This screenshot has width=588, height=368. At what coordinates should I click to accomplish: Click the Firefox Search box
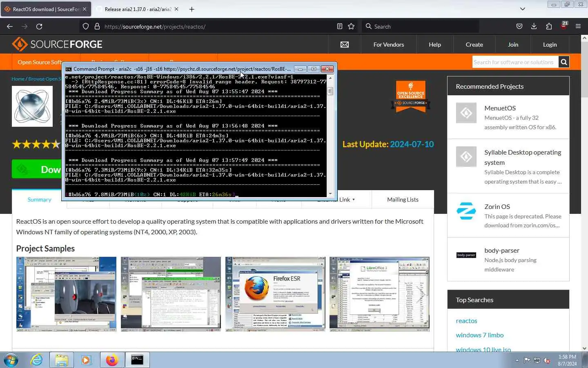click(x=421, y=26)
